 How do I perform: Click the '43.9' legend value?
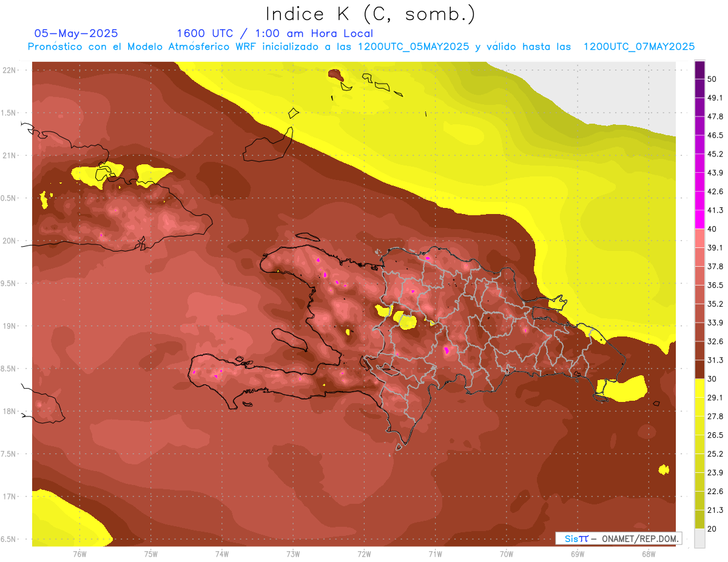(x=715, y=173)
